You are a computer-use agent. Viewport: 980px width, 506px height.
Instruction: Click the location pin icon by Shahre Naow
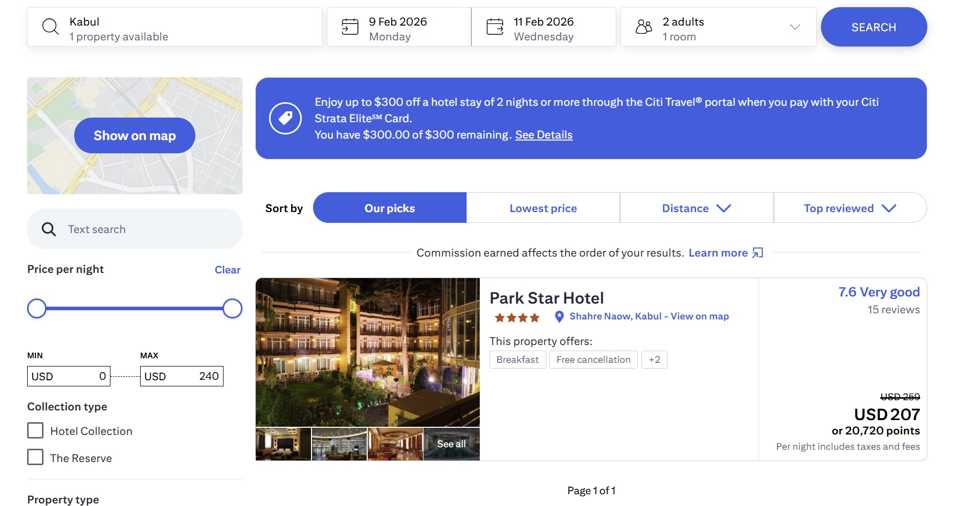[x=559, y=317]
